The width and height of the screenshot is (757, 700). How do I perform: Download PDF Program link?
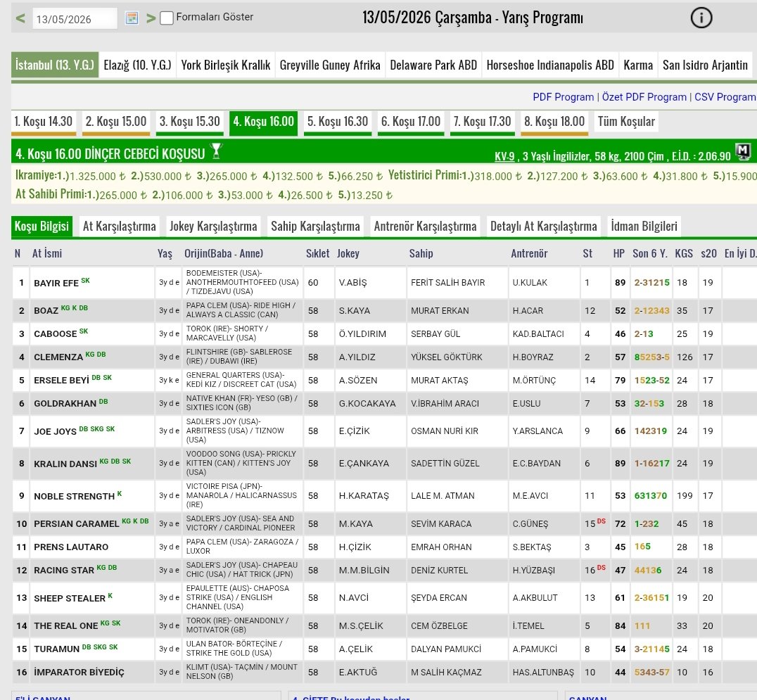click(x=564, y=97)
